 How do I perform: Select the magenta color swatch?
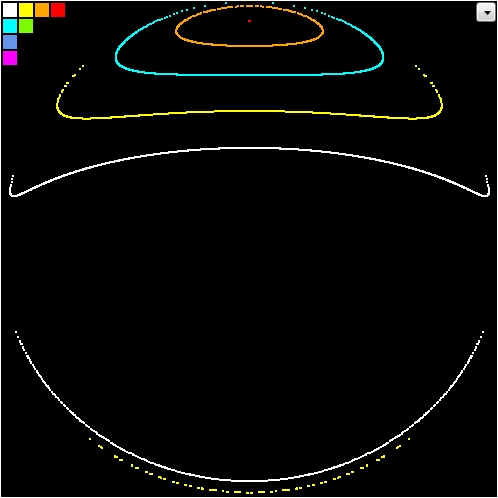[x=10, y=58]
